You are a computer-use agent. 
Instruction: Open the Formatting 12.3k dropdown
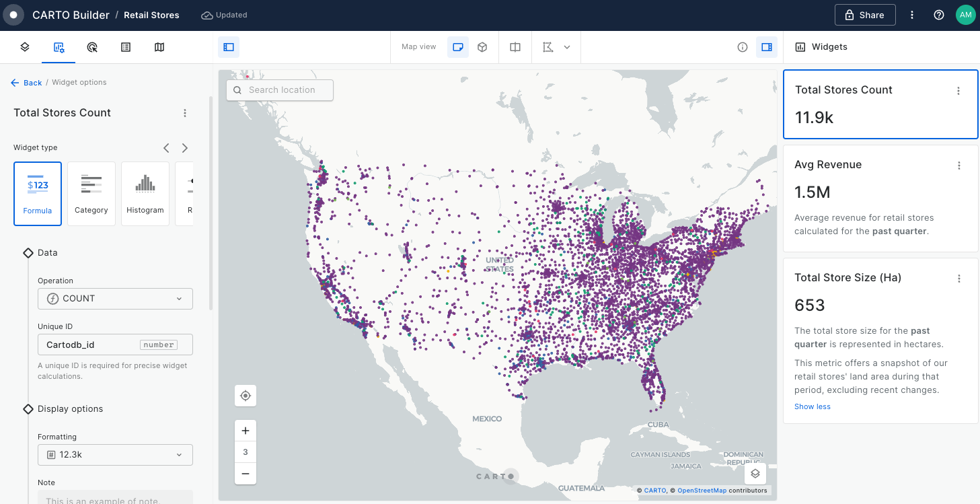click(115, 455)
